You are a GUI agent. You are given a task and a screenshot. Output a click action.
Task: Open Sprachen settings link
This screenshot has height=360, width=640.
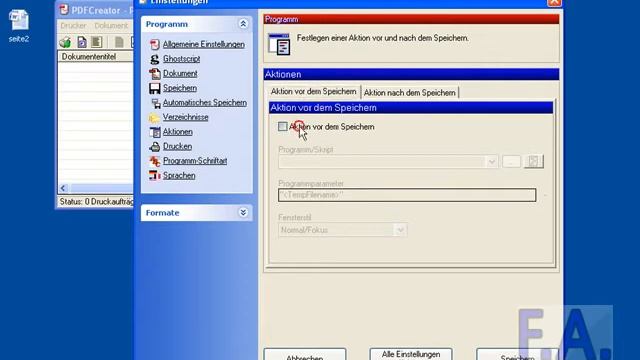click(x=179, y=176)
